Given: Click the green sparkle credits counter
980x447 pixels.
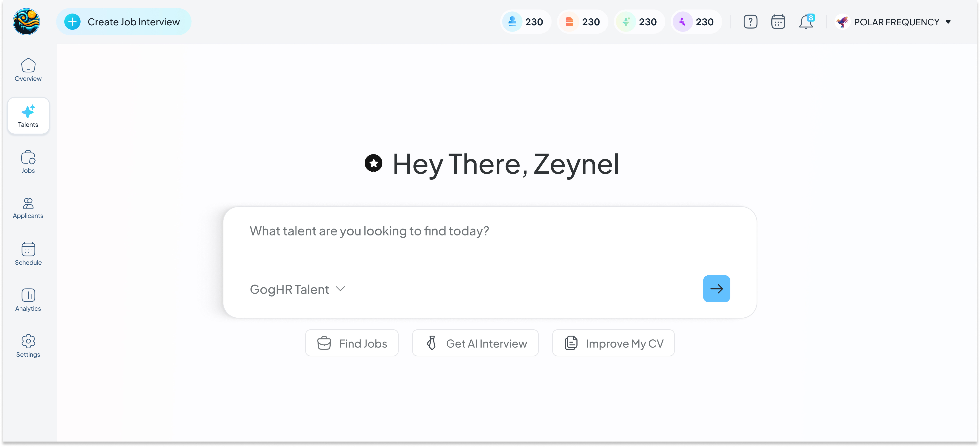Looking at the screenshot, I should [x=639, y=22].
